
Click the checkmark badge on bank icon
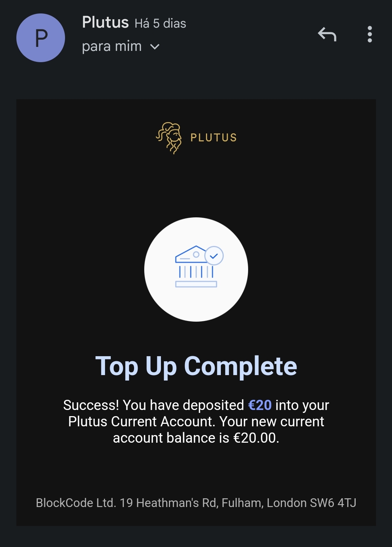214,256
